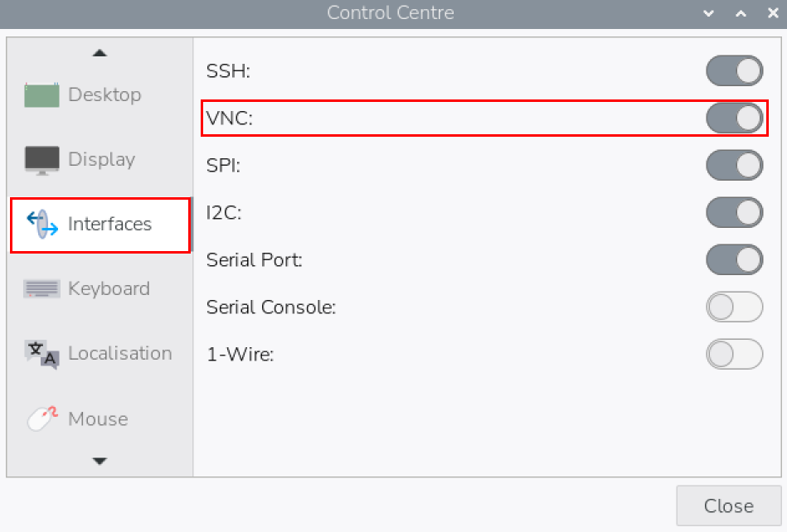Disable the SSH toggle switch
Image resolution: width=787 pixels, height=532 pixels.
tap(734, 71)
